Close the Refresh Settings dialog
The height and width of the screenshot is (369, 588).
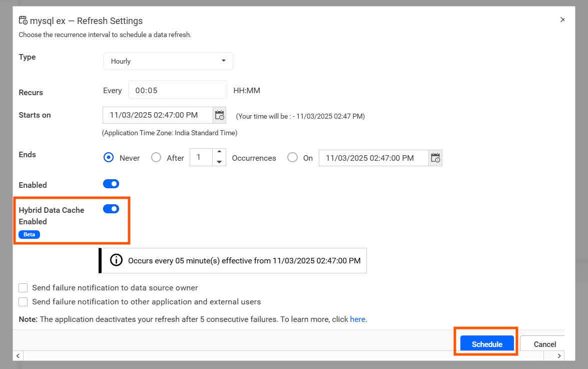562,20
